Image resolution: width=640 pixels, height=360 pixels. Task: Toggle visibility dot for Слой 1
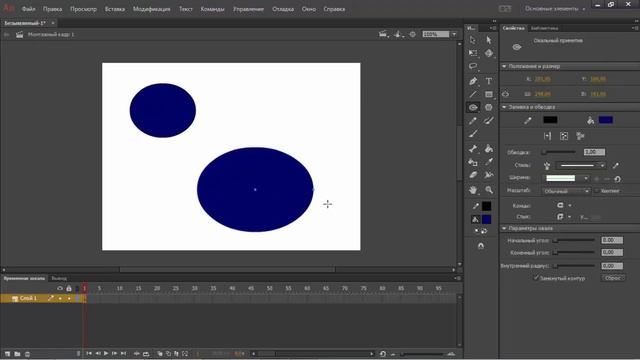tap(60, 298)
